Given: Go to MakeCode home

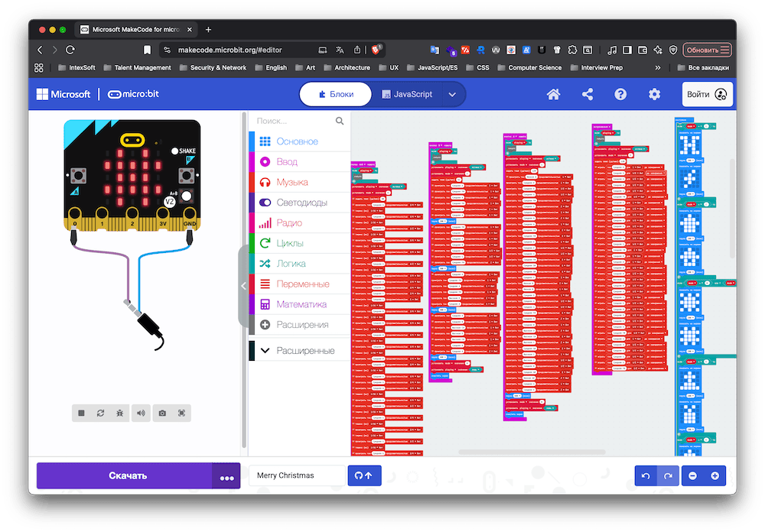Looking at the screenshot, I should 555,93.
